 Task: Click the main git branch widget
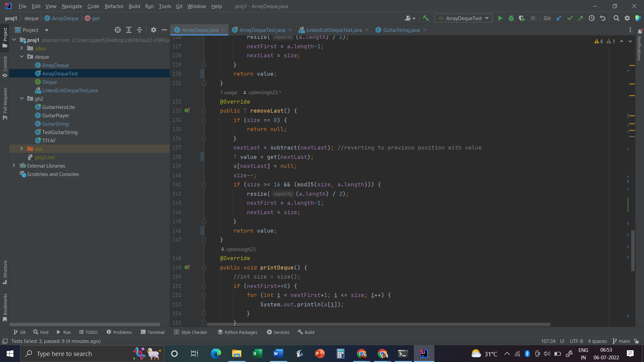click(x=621, y=341)
